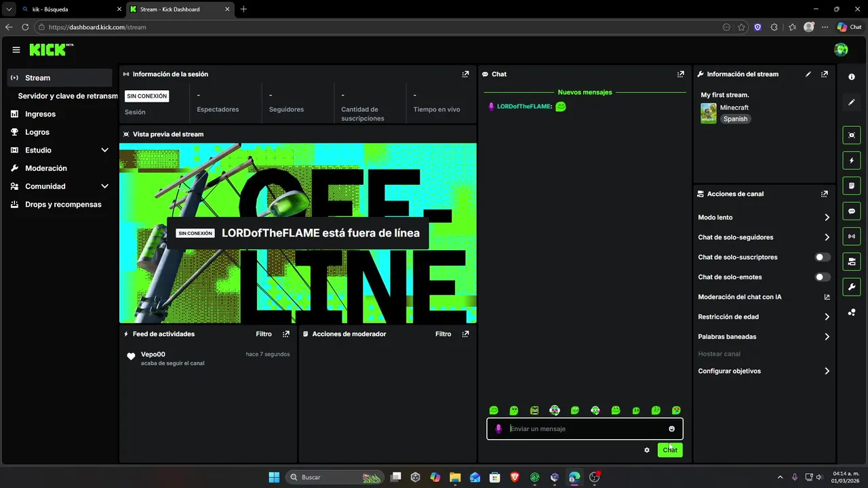The height and width of the screenshot is (488, 868).
Task: Select Stream in the left sidebar
Action: [60, 78]
